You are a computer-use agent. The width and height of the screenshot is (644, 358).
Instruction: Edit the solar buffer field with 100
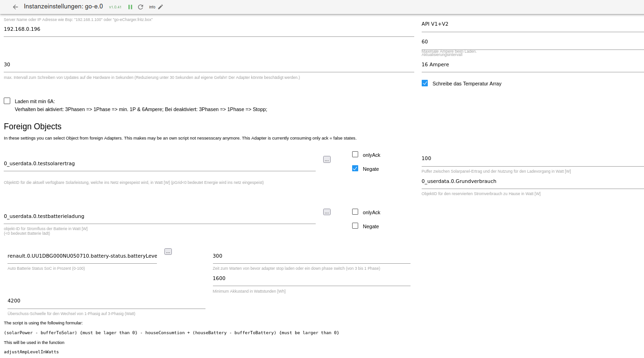click(532, 159)
